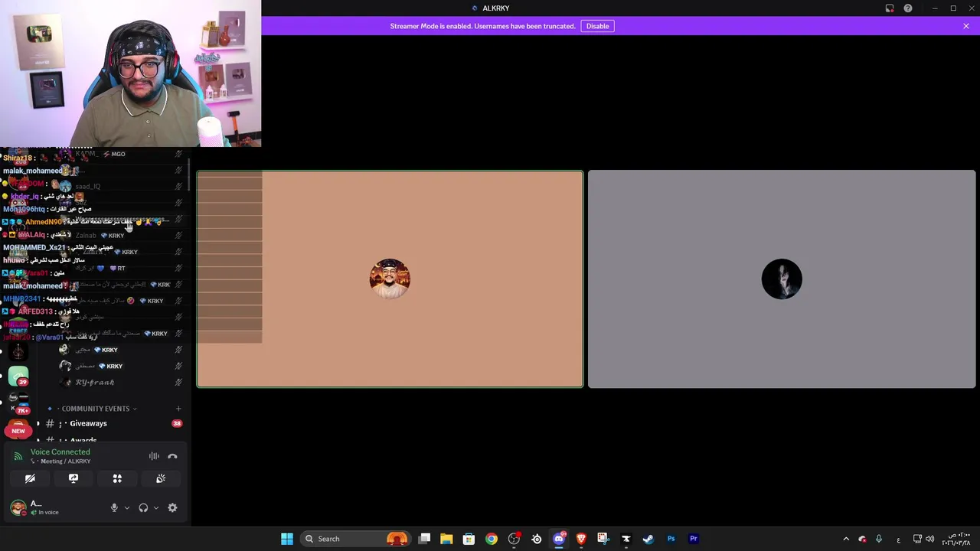Click the ALKRKY title bar text
Screen dimensions: 980x551
coord(496,8)
